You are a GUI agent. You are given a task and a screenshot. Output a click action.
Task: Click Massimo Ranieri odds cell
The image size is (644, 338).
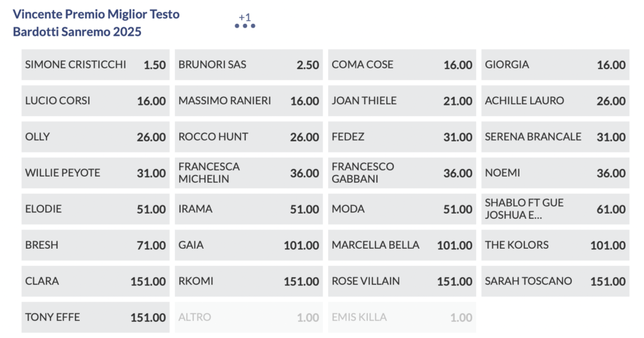pyautogui.click(x=248, y=101)
